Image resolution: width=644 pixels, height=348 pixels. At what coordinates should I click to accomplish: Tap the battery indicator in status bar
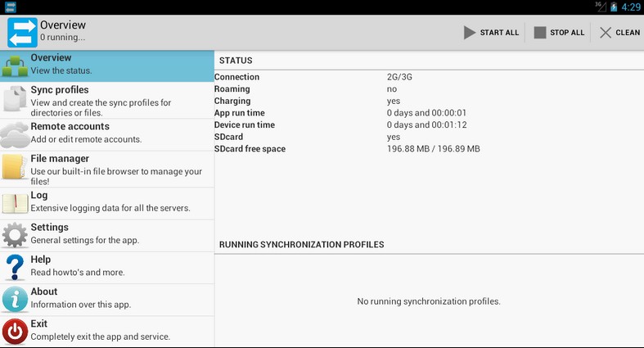614,7
